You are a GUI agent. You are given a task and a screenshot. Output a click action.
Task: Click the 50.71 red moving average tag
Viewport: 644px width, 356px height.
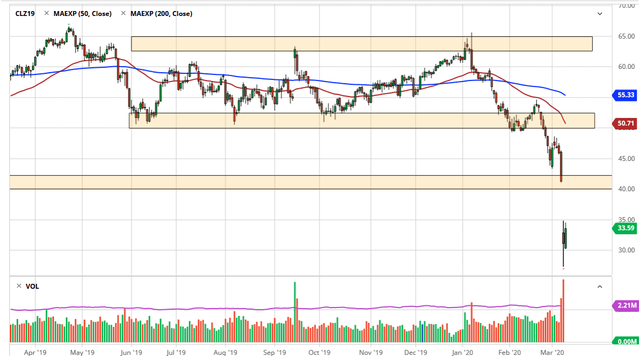click(625, 123)
